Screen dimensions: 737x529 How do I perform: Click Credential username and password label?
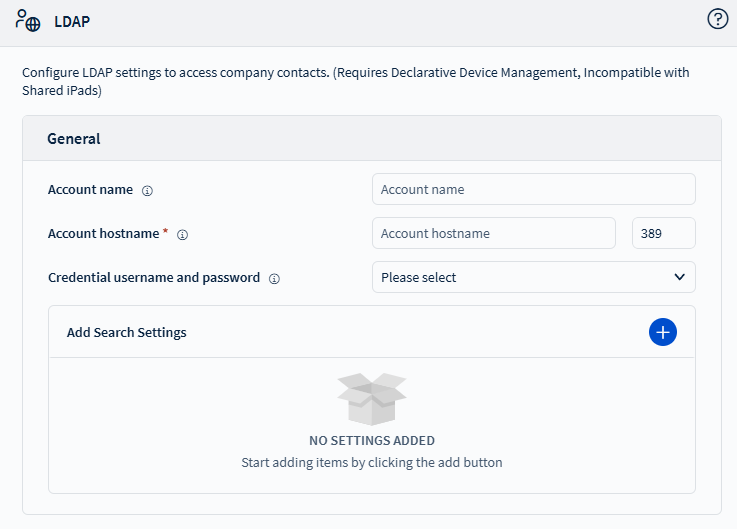tap(154, 277)
